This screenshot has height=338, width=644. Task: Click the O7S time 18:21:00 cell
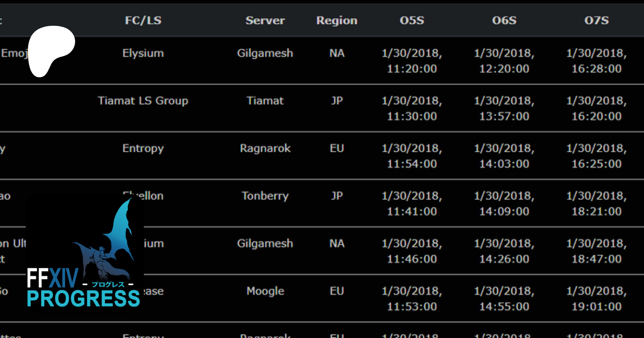[596, 204]
